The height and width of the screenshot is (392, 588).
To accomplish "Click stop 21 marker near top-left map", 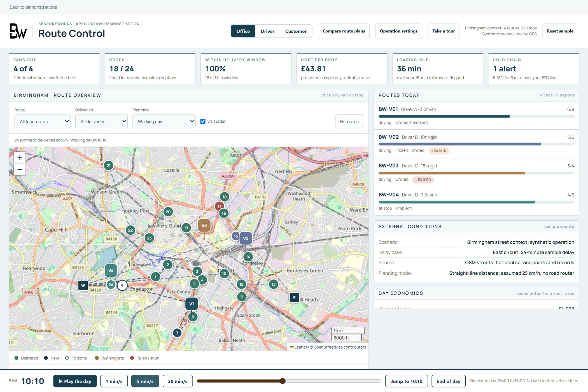I will tap(109, 165).
